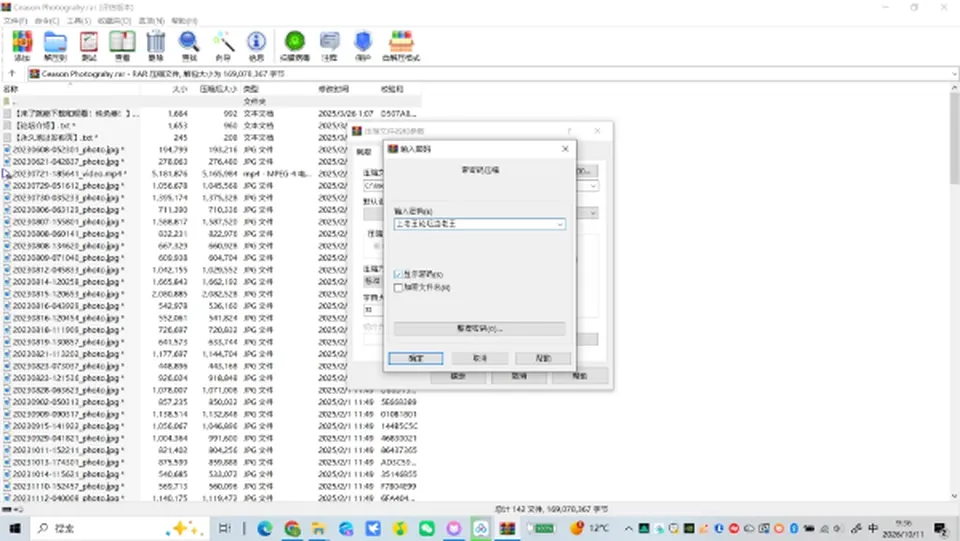The height and width of the screenshot is (541, 960).
Task: Click Cancel in the archive parameters dialog
Action: pyautogui.click(x=519, y=376)
